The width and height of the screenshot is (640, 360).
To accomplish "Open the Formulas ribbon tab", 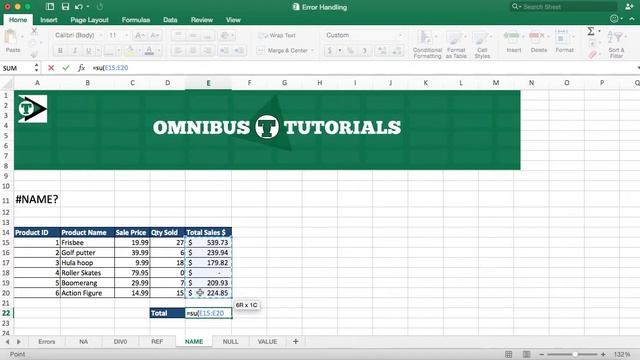I will [136, 20].
